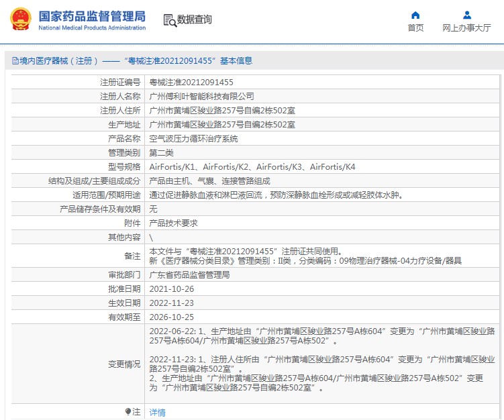
Task: Select attachment value 产品技术要求
Action: (174, 223)
